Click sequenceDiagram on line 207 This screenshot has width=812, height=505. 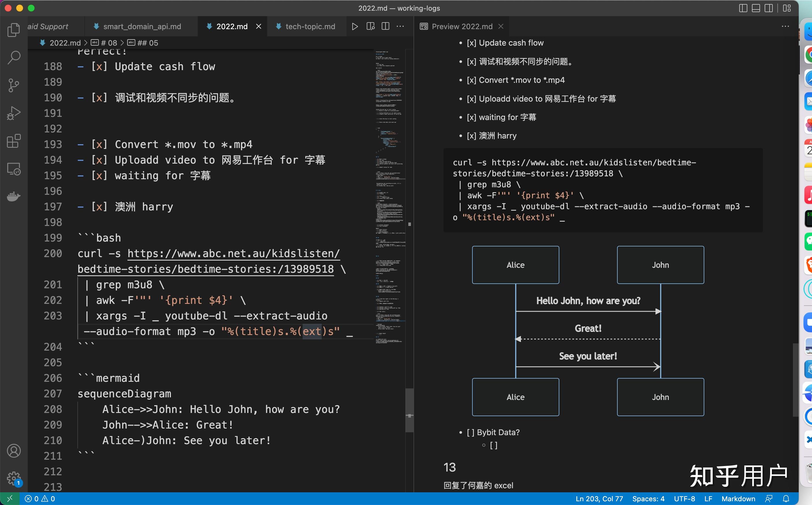[124, 394]
